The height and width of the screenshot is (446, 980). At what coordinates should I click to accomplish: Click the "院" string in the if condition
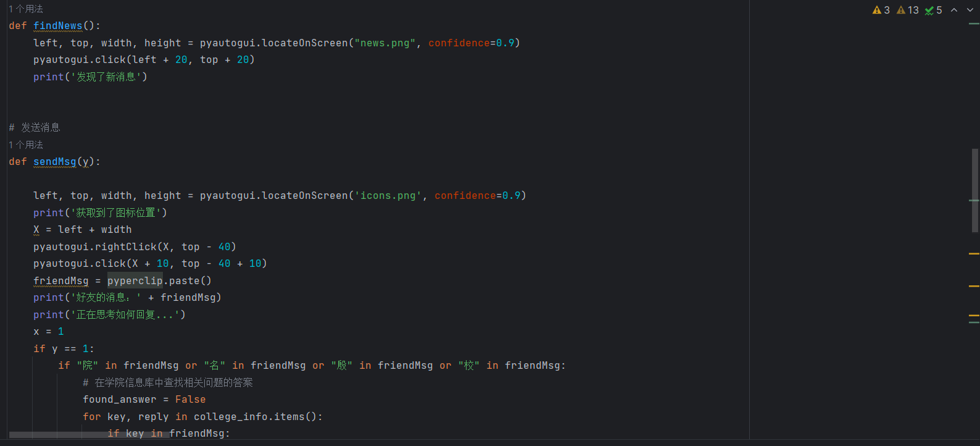click(88, 366)
